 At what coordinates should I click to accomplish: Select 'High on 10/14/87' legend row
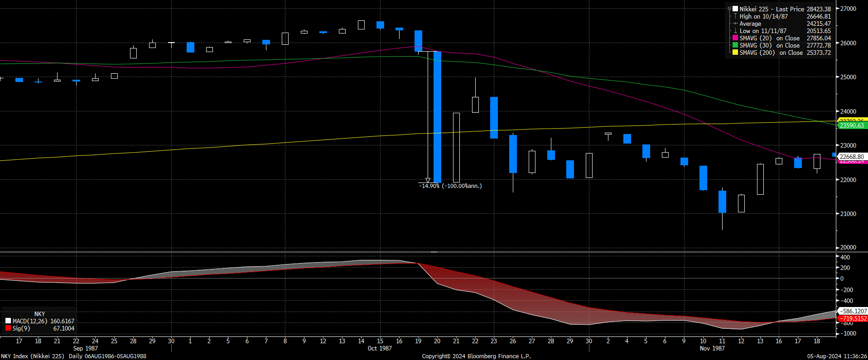[x=764, y=16]
